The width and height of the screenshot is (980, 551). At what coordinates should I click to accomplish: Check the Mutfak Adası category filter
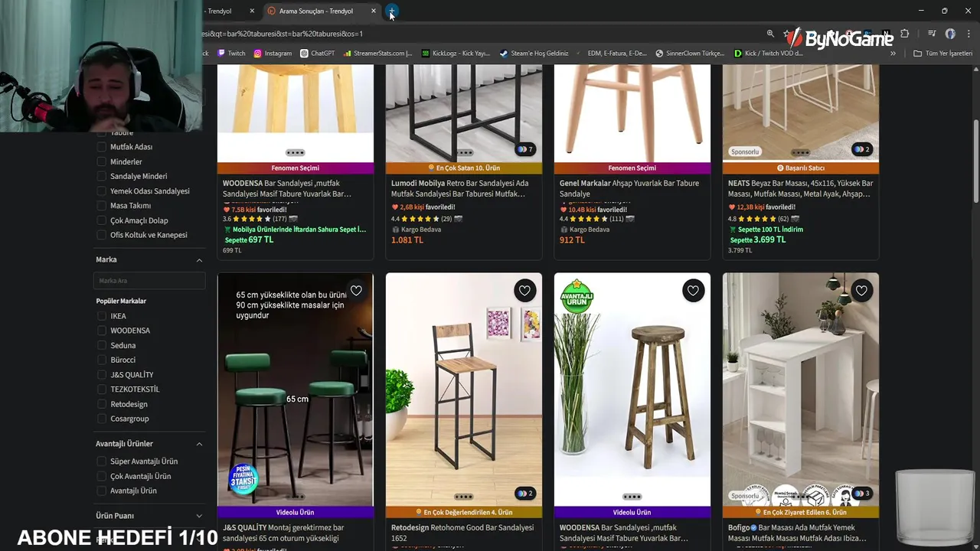[x=101, y=147]
